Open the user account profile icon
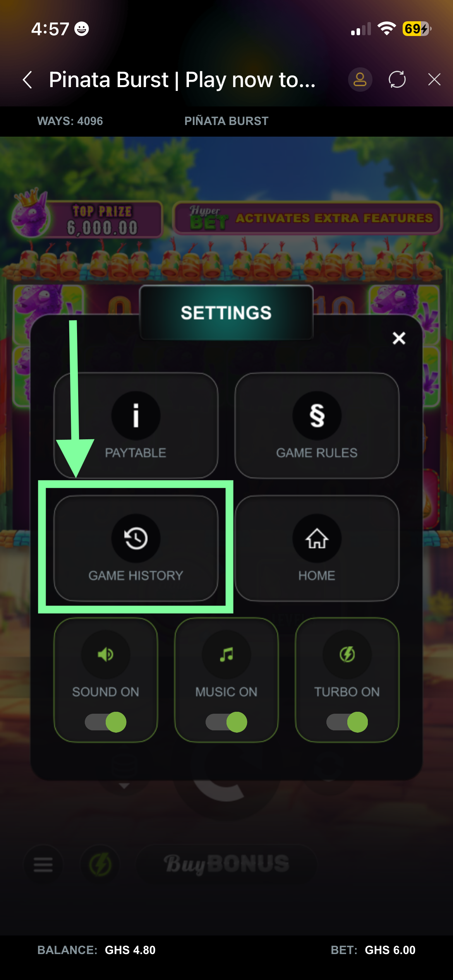The height and width of the screenshot is (980, 453). tap(360, 80)
